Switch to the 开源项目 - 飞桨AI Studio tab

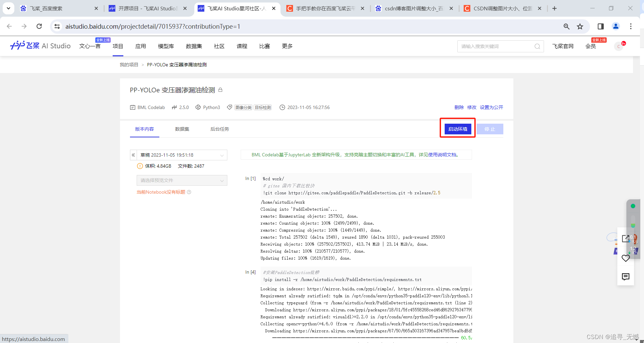point(148,8)
